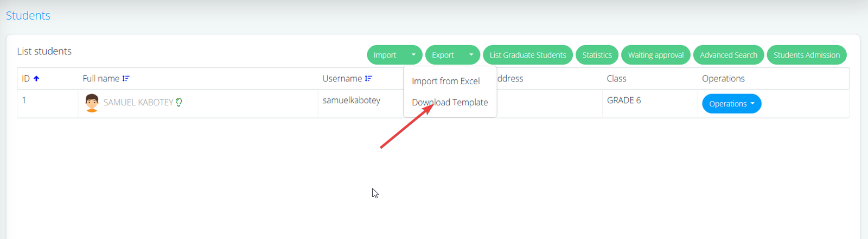Image resolution: width=868 pixels, height=239 pixels.
Task: Select Import from Excel
Action: [x=445, y=81]
